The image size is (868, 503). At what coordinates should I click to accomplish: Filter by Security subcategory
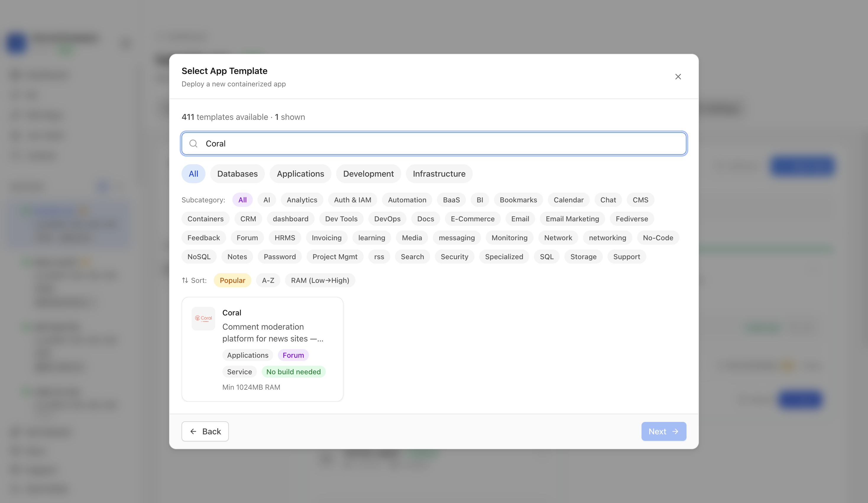coord(454,257)
